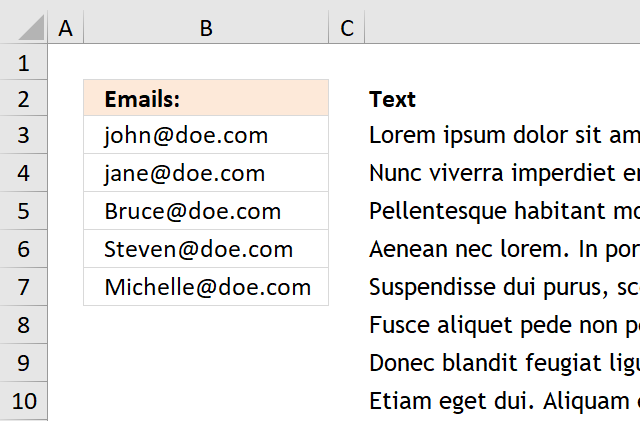Select the cell starting Lorem ipsum dolor
The height and width of the screenshot is (421, 640).
(502, 135)
